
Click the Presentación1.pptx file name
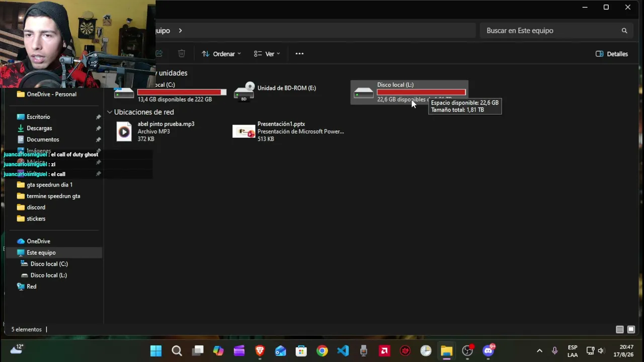[x=281, y=124]
